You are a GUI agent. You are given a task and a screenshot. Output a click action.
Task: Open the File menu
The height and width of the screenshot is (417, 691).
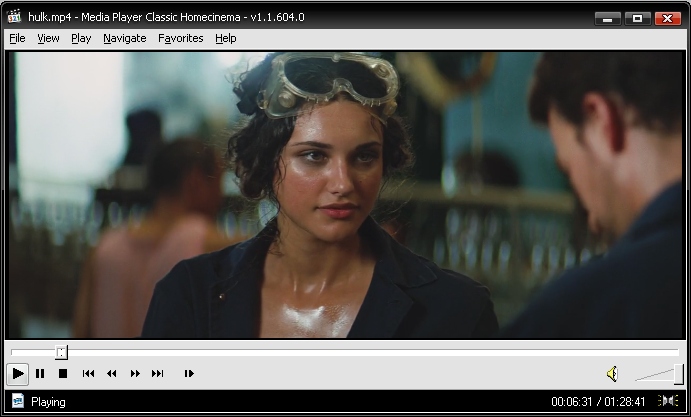[x=17, y=38]
